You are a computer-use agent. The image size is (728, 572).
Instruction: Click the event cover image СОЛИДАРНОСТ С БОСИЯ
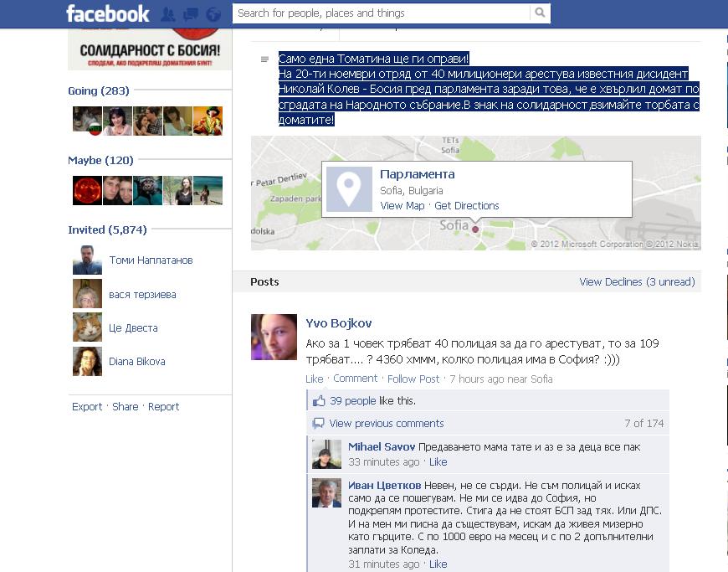[x=150, y=49]
